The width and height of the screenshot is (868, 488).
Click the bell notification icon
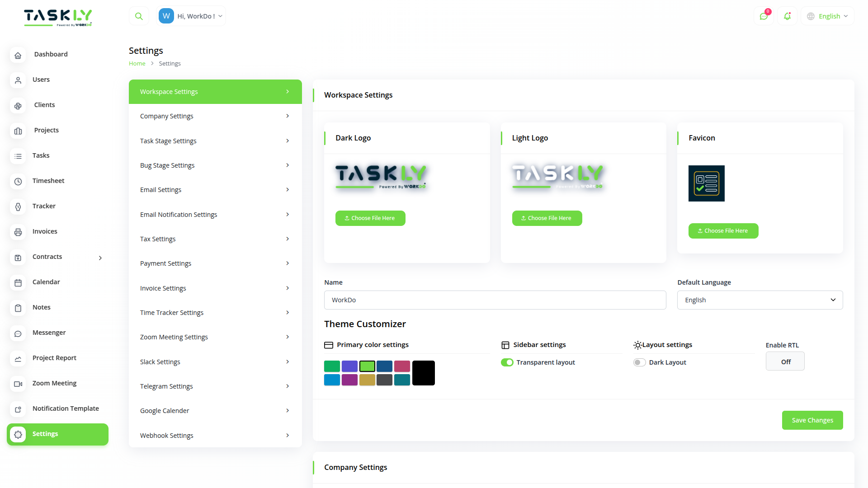tap(787, 16)
